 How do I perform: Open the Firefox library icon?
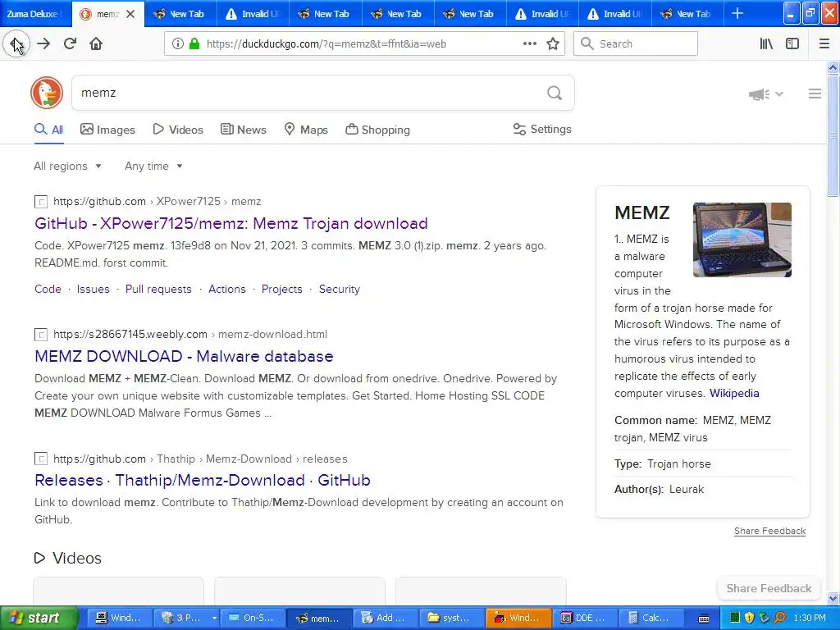(x=766, y=44)
